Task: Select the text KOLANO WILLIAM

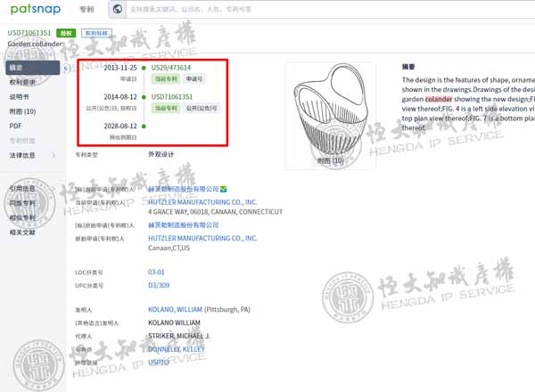Action: pos(175,323)
